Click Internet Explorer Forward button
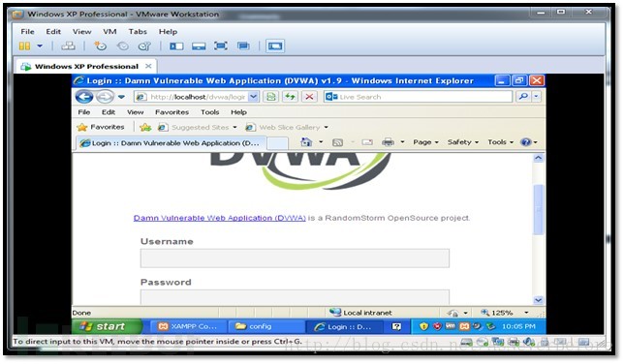Image resolution: width=624 pixels, height=364 pixels. (x=105, y=97)
